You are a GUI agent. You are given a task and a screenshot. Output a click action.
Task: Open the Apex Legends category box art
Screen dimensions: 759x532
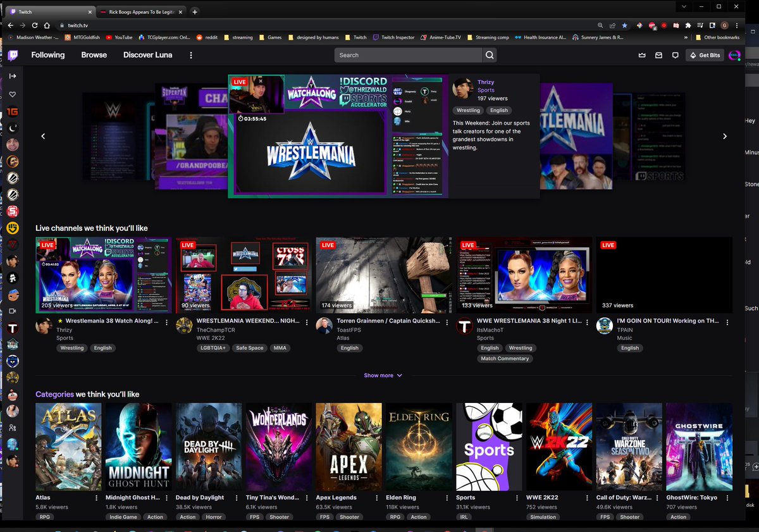349,447
